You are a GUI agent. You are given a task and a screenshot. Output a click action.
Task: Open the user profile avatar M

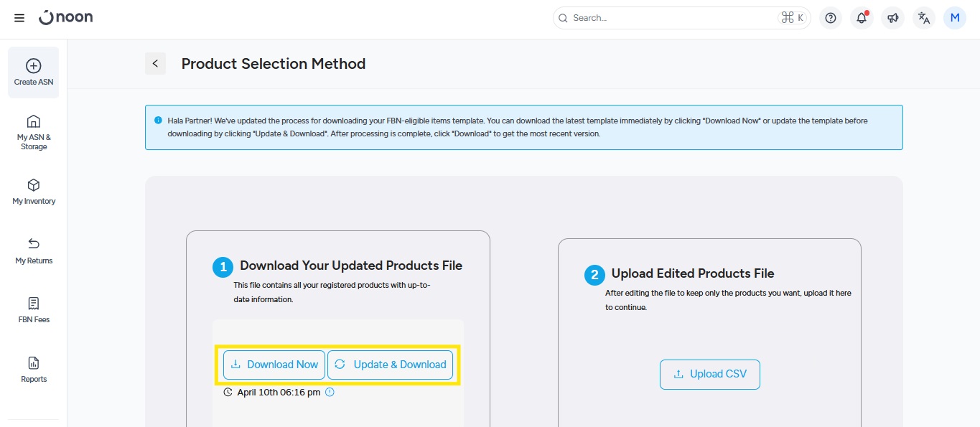click(955, 18)
